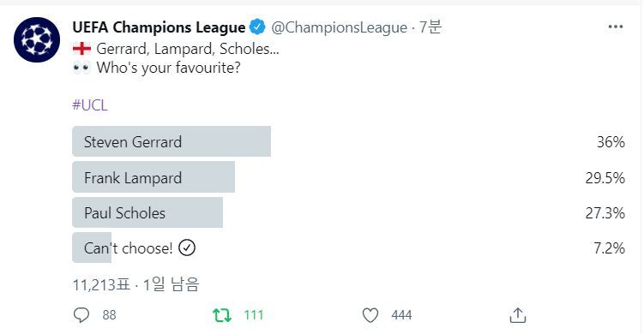Open the @ChampionsLeague handle link

[340, 27]
